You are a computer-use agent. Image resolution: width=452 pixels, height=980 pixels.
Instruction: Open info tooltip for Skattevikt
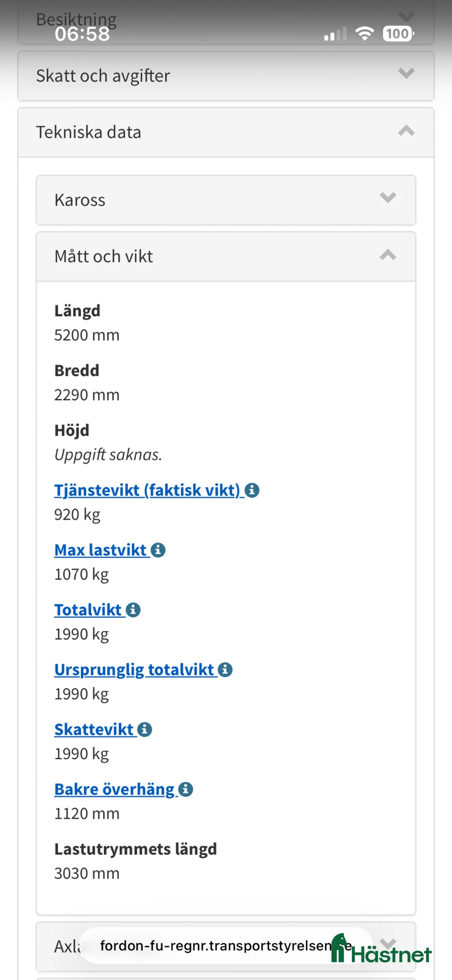144,729
